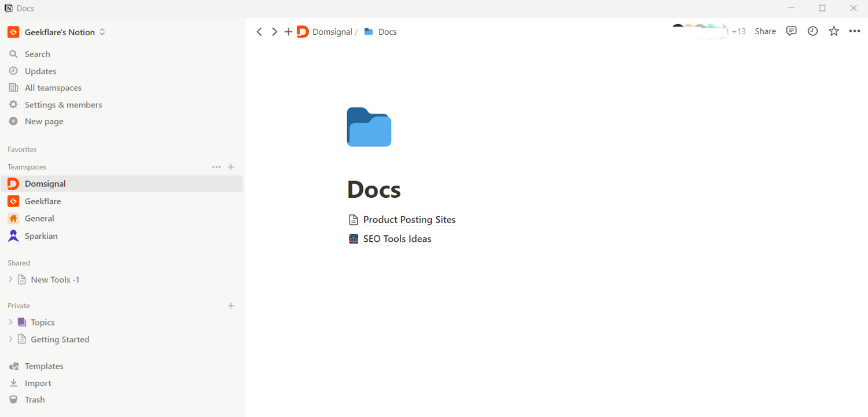Image resolution: width=868 pixels, height=417 pixels.
Task: Go forward with the right arrow icon
Action: click(x=274, y=32)
